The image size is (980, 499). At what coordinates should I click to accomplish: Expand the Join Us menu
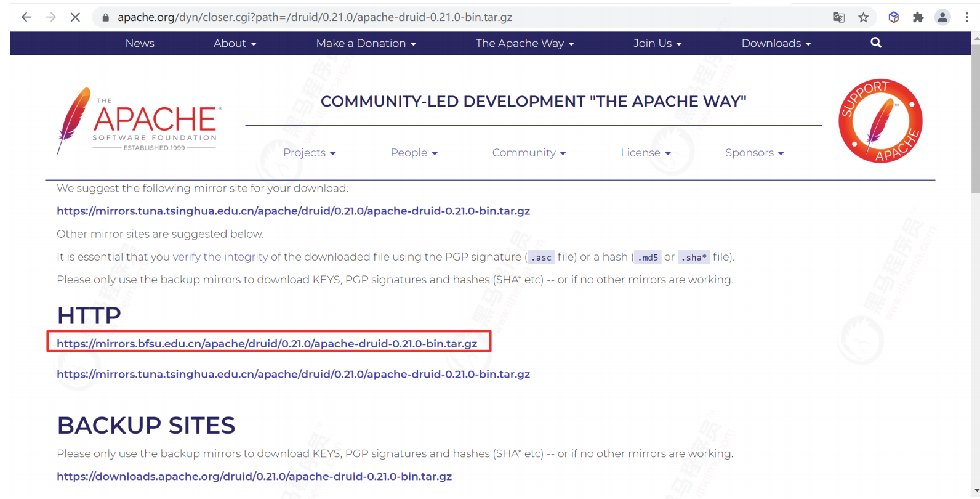coord(657,43)
